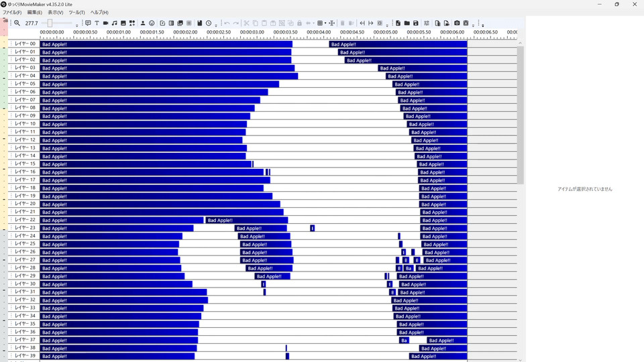Add a video item with camera icon
The width and height of the screenshot is (644, 362).
coord(105,23)
